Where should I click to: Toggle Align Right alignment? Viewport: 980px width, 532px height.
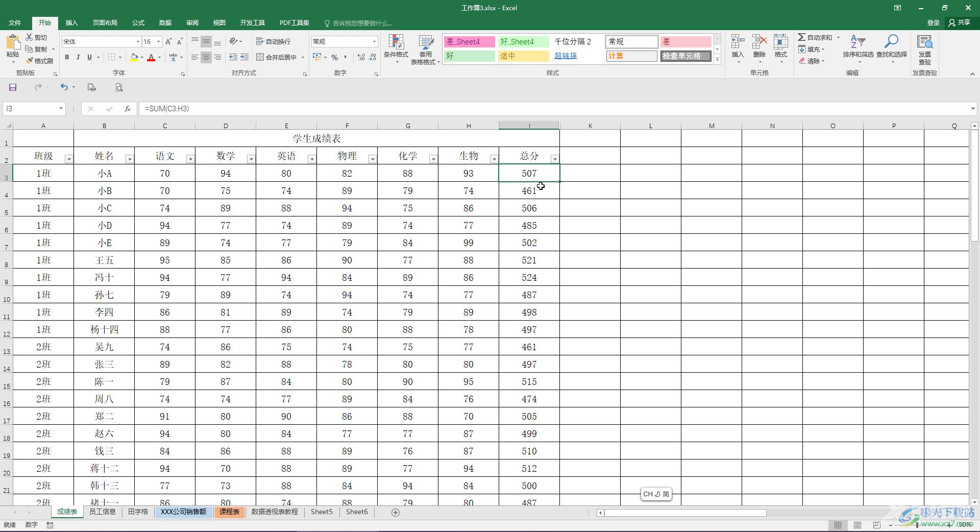click(x=217, y=57)
